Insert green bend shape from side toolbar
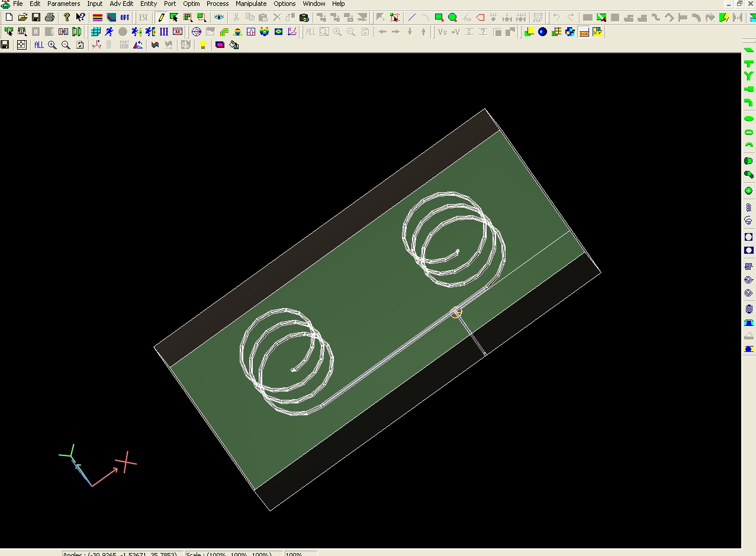Image resolution: width=756 pixels, height=556 pixels. click(749, 103)
